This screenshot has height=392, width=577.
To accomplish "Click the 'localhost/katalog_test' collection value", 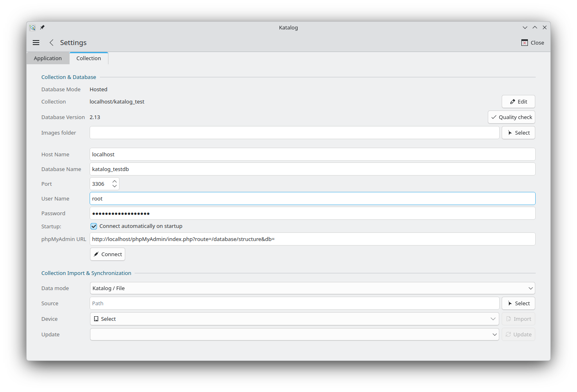I will [x=117, y=101].
